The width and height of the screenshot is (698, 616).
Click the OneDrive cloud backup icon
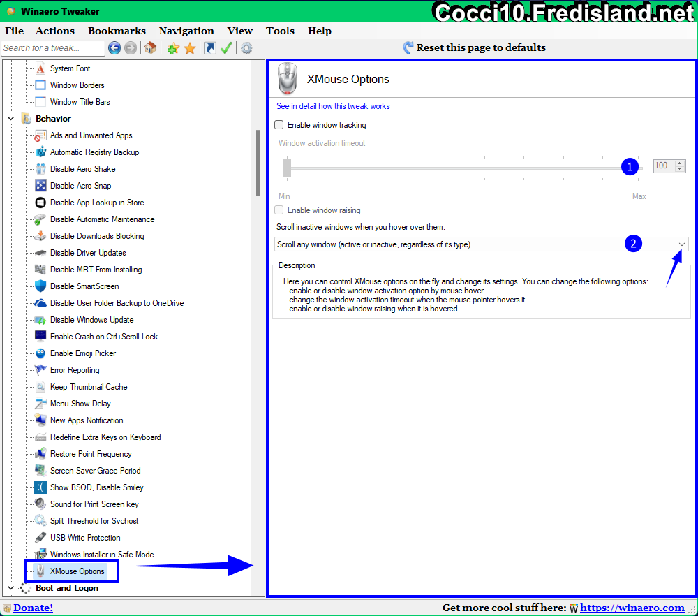coord(40,303)
